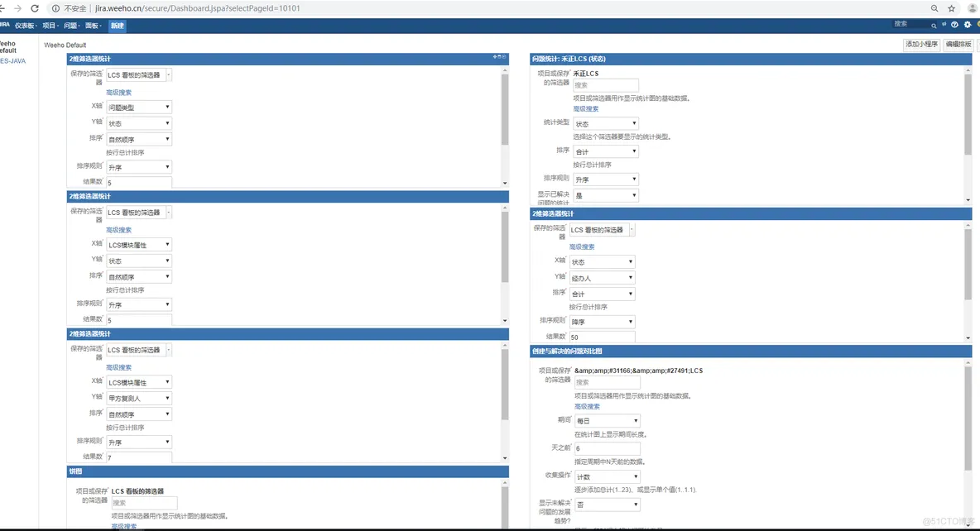The height and width of the screenshot is (531, 980).
Task: Open site info icon beside 不安全
Action: tap(55, 8)
